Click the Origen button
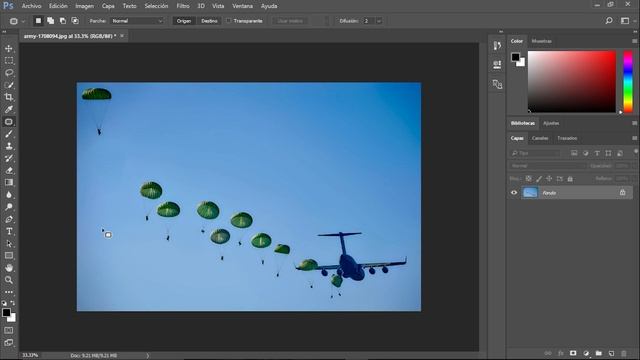This screenshot has height=360, width=640. [x=184, y=20]
